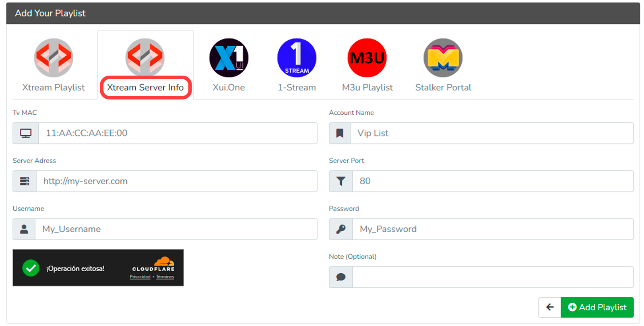This screenshot has height=326, width=644.
Task: Focus the Password input field
Action: click(493, 229)
